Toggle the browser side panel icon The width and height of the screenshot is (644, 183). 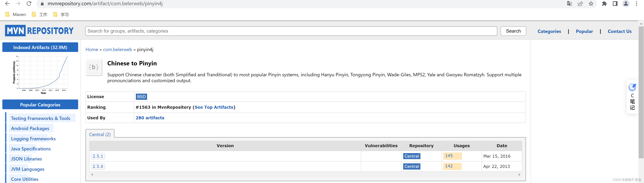(615, 4)
